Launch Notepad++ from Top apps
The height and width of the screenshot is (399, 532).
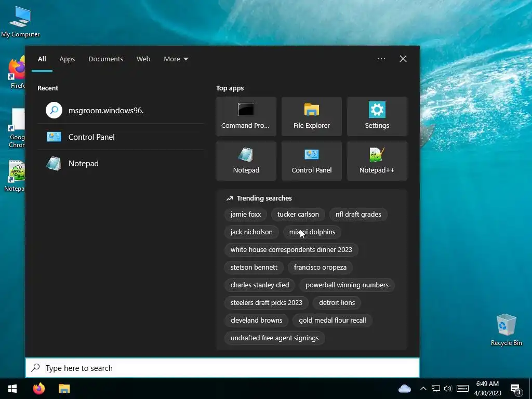(x=377, y=161)
